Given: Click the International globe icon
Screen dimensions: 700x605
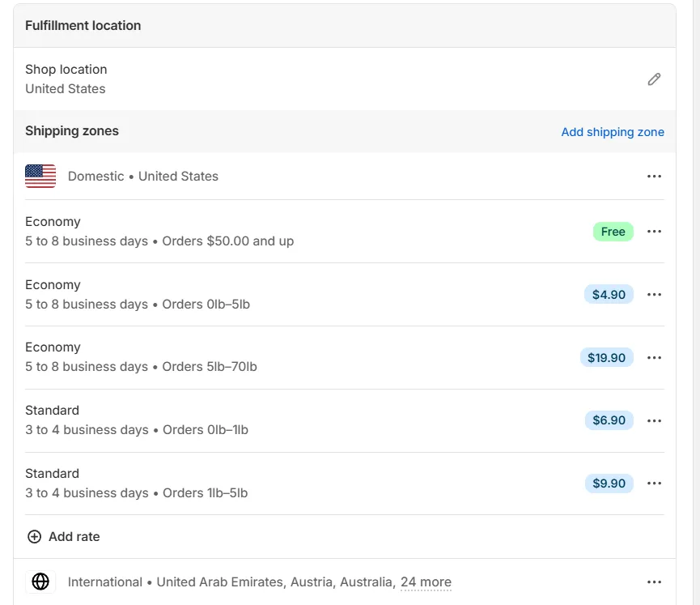Looking at the screenshot, I should point(40,582).
